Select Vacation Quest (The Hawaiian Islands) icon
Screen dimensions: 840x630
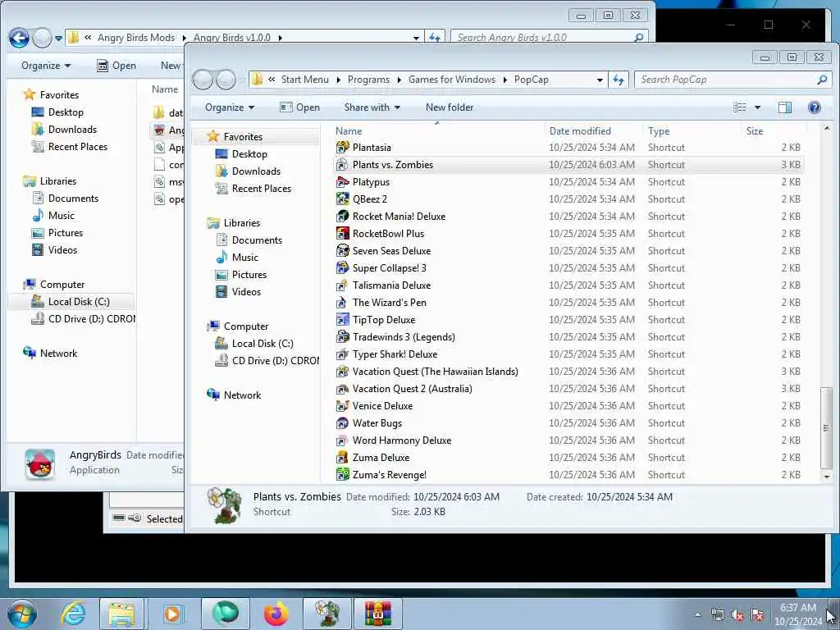click(342, 372)
